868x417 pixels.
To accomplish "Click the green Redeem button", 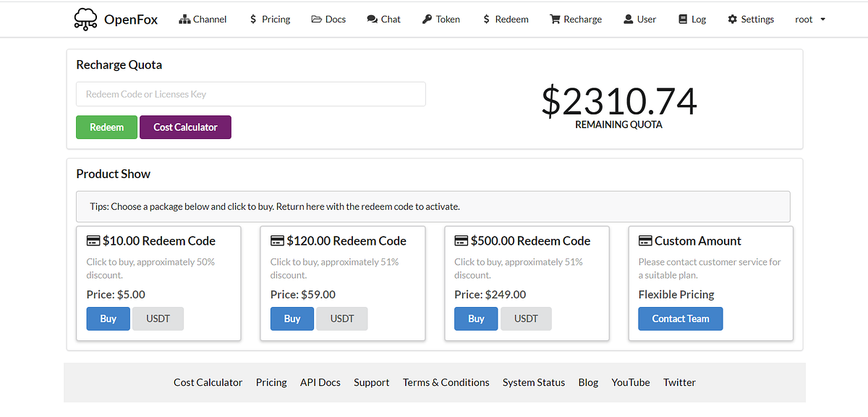I will (106, 127).
